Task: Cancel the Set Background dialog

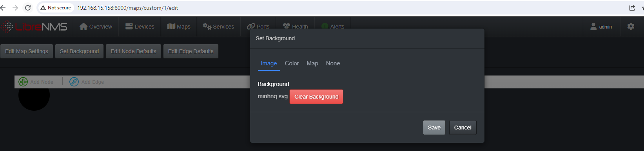Action: click(463, 128)
